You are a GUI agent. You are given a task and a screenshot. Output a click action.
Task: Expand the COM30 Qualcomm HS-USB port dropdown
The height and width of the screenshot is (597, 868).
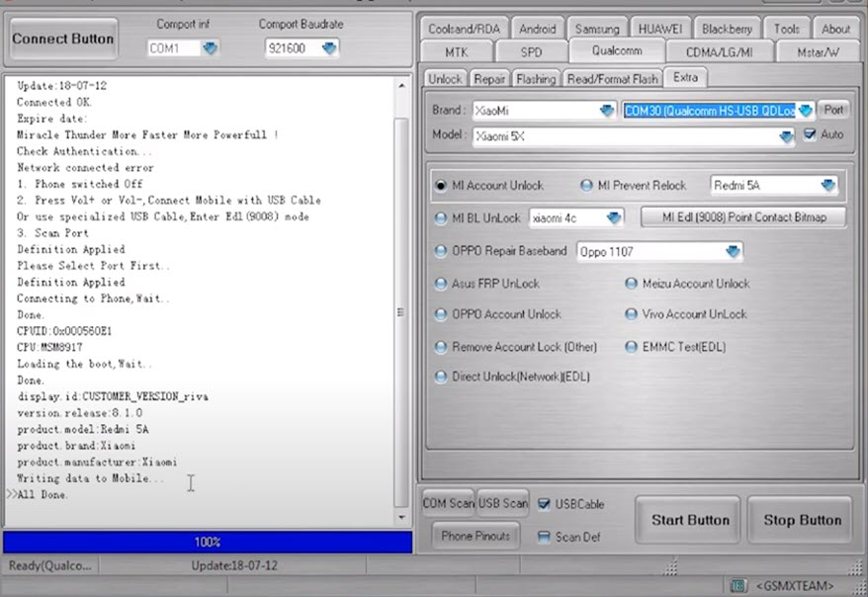806,111
